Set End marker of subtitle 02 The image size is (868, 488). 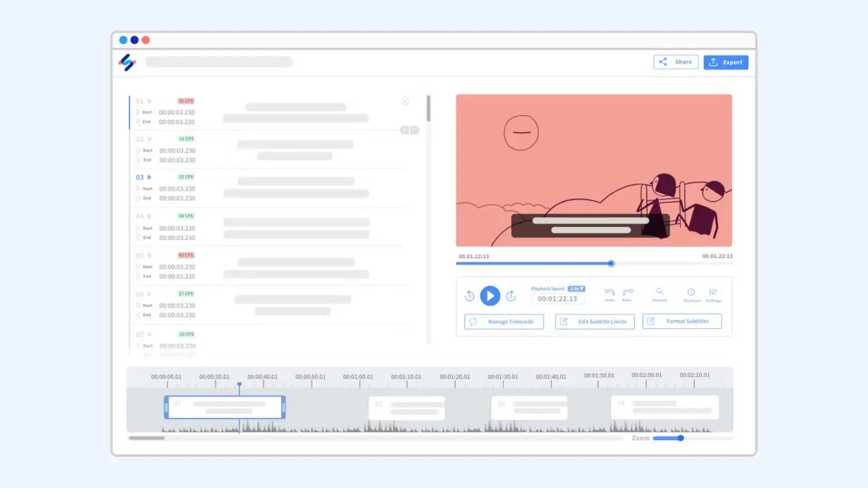(138, 160)
